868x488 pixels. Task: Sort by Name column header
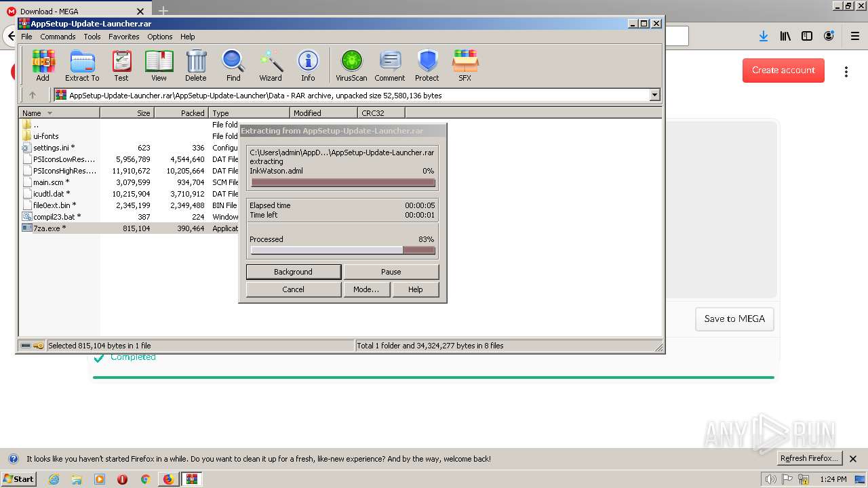[59, 113]
